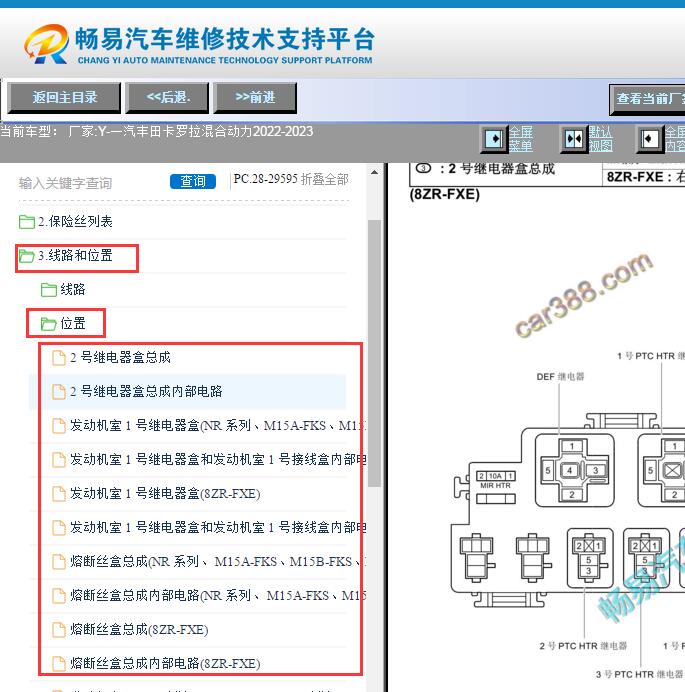Click the DEF 继电器 label in diagram
The width and height of the screenshot is (685, 692).
pos(560,376)
